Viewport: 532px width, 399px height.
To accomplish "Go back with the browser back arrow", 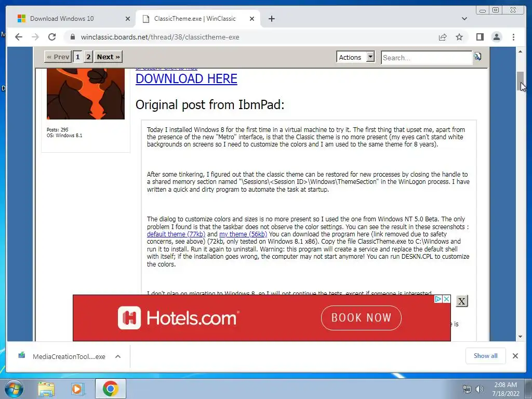I will point(19,37).
